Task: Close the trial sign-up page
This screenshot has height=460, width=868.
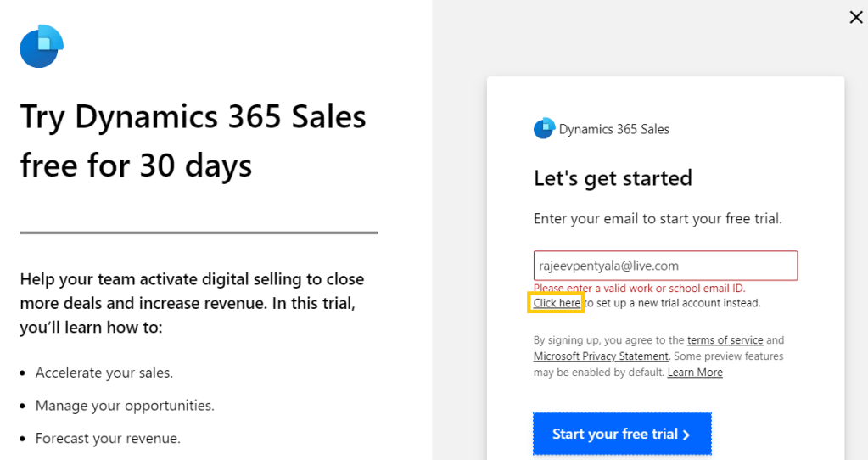Action: pos(856,17)
